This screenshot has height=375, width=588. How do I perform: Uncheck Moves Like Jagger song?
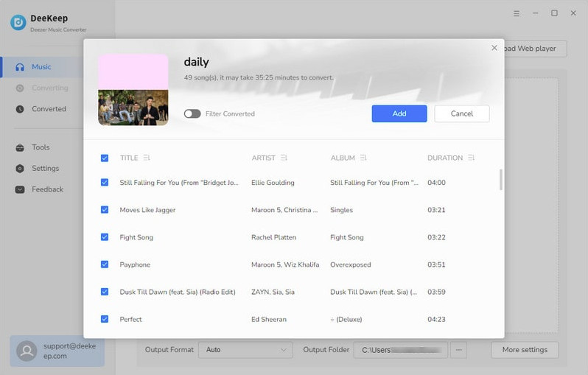coord(105,210)
